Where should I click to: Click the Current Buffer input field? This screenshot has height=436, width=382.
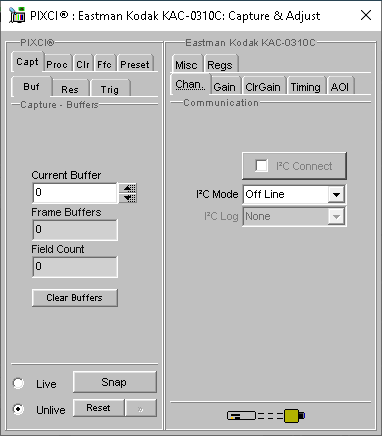75,193
